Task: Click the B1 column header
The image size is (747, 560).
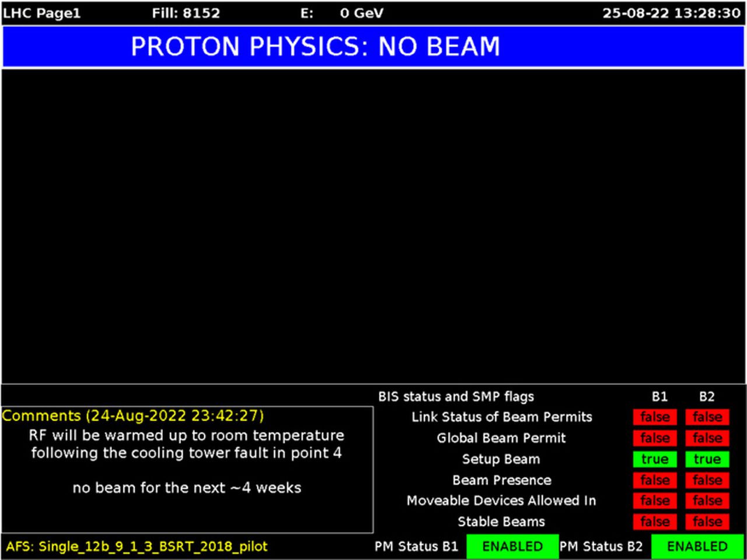Action: 659,397
